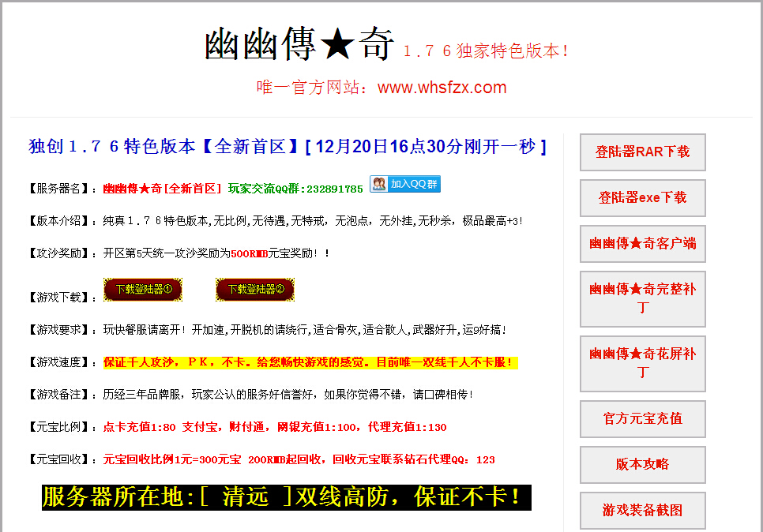
Task: Click the 下载登陆器② download image button
Action: click(x=255, y=290)
